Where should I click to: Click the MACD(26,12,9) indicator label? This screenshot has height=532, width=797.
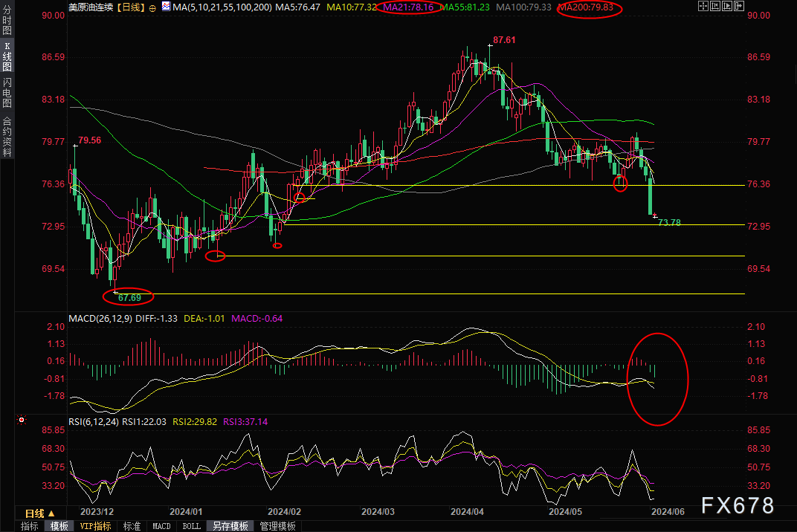click(x=102, y=318)
